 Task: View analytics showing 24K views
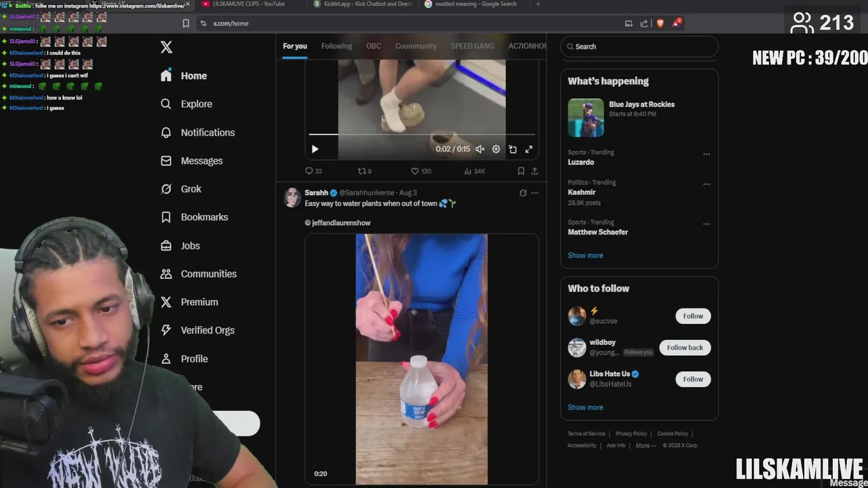475,171
